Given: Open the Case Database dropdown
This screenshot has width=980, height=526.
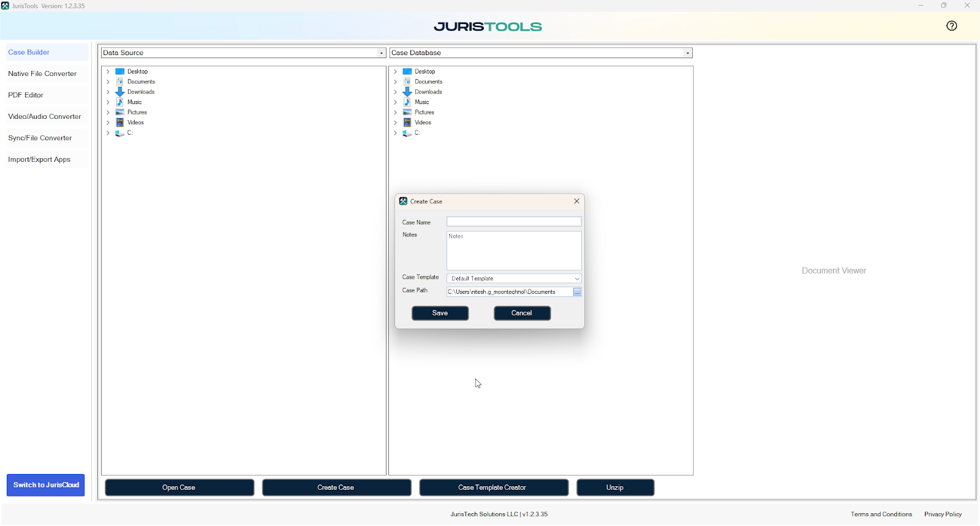Looking at the screenshot, I should [687, 53].
